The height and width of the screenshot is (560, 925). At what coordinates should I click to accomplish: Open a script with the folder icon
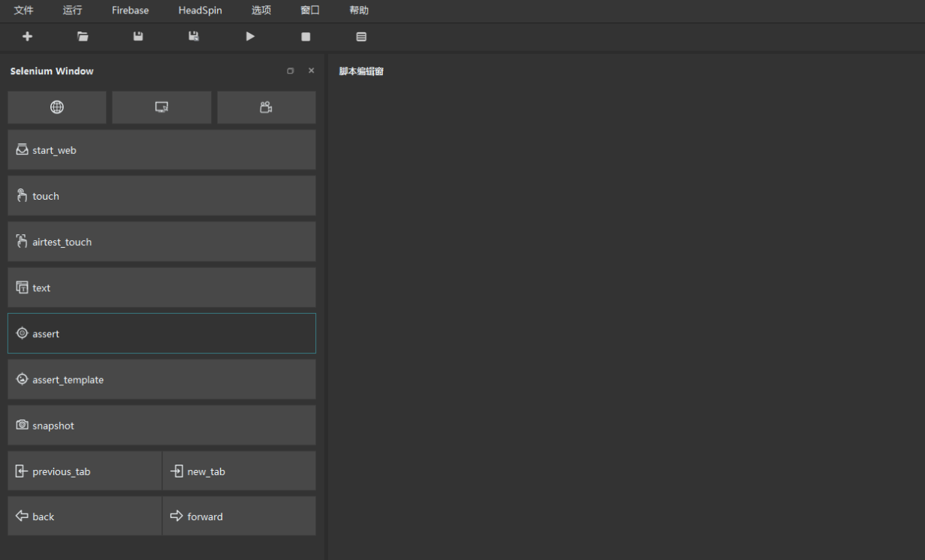(83, 36)
